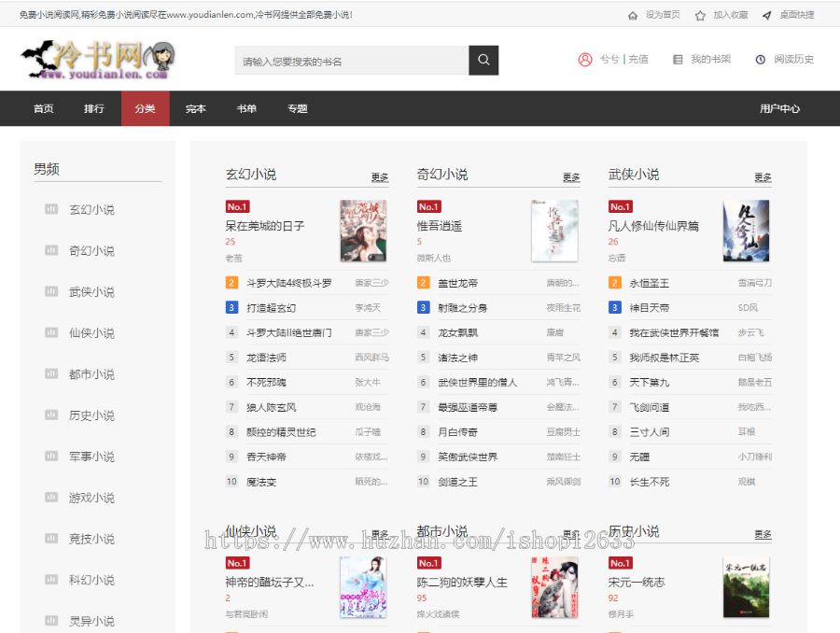The image size is (840, 633).
Task: Click the search magnifier button
Action: tap(483, 61)
